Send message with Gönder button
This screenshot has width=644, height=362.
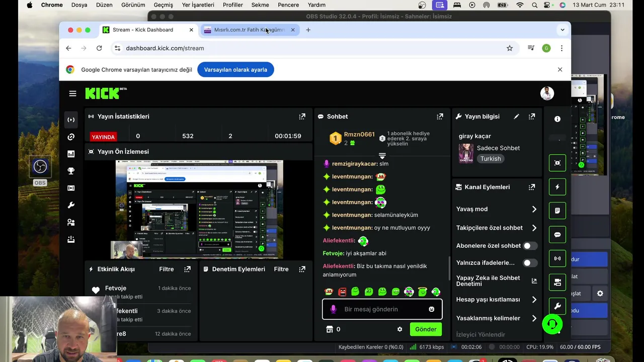(426, 329)
